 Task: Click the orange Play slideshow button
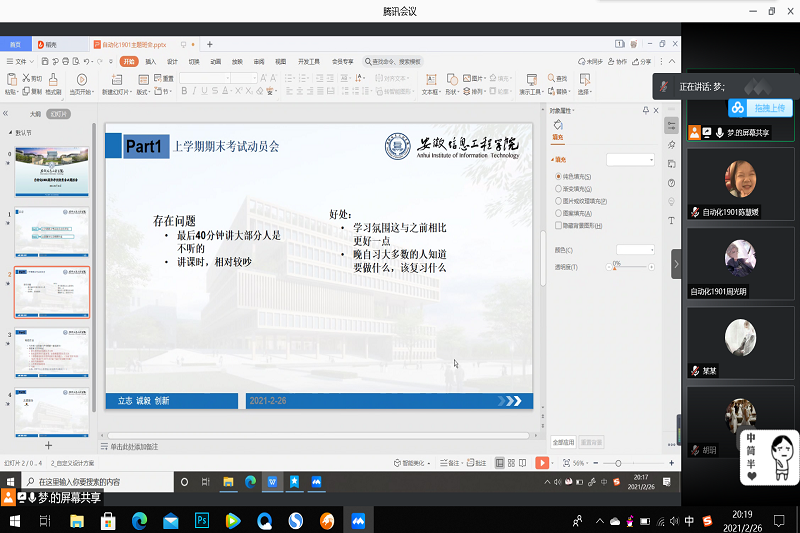541,463
